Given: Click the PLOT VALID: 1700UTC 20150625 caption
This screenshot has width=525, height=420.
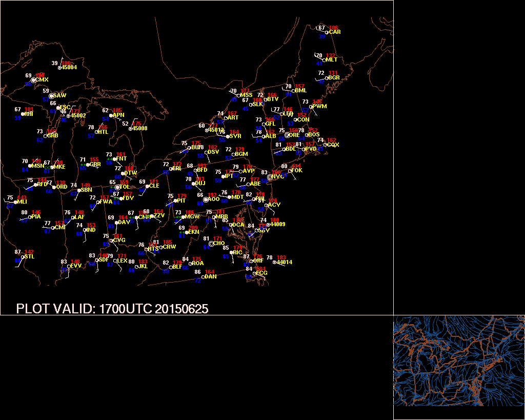Looking at the screenshot, I should click(x=112, y=309).
